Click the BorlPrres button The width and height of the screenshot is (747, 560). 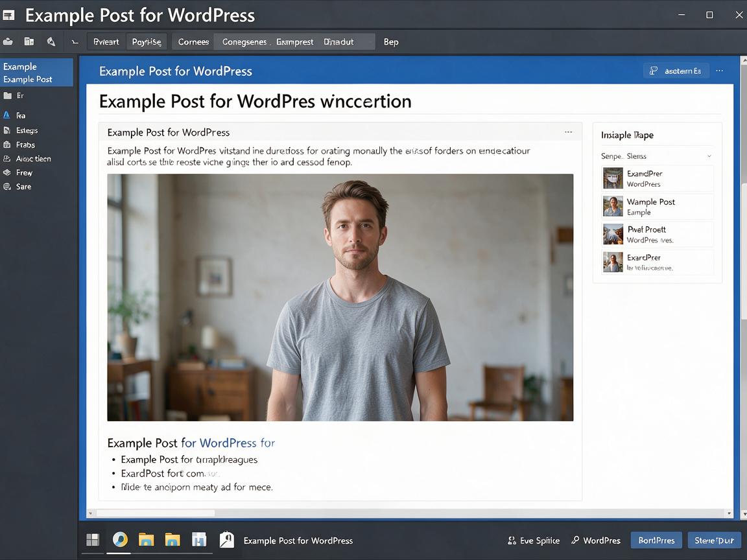656,541
